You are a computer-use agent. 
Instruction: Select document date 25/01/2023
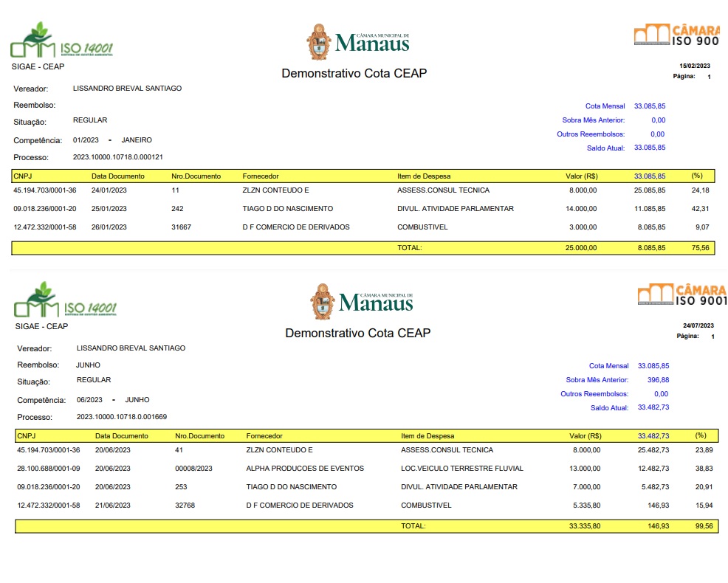[109, 209]
